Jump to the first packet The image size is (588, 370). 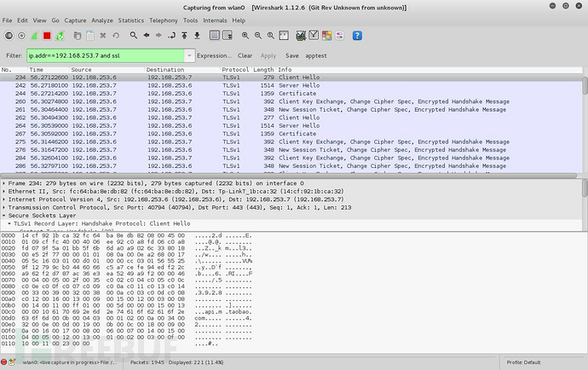pos(185,36)
